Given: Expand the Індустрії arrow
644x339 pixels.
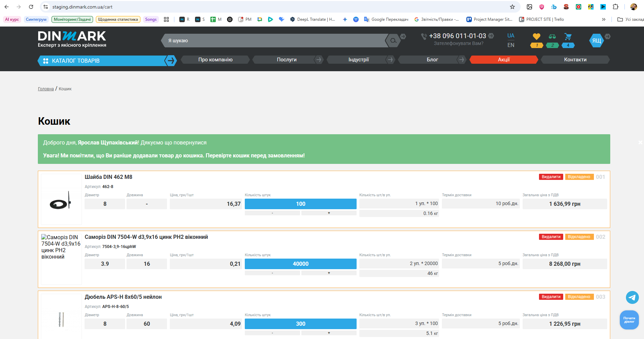Looking at the screenshot, I should [390, 60].
